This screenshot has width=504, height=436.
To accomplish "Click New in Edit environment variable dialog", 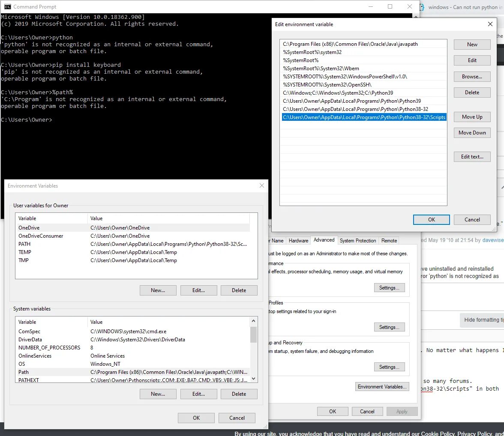I will click(x=472, y=45).
